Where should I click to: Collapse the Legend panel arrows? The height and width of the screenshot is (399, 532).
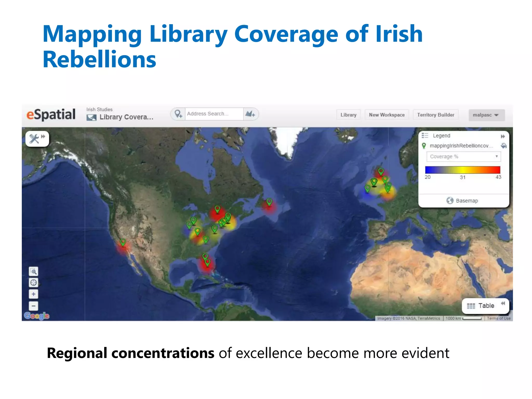coord(503,136)
